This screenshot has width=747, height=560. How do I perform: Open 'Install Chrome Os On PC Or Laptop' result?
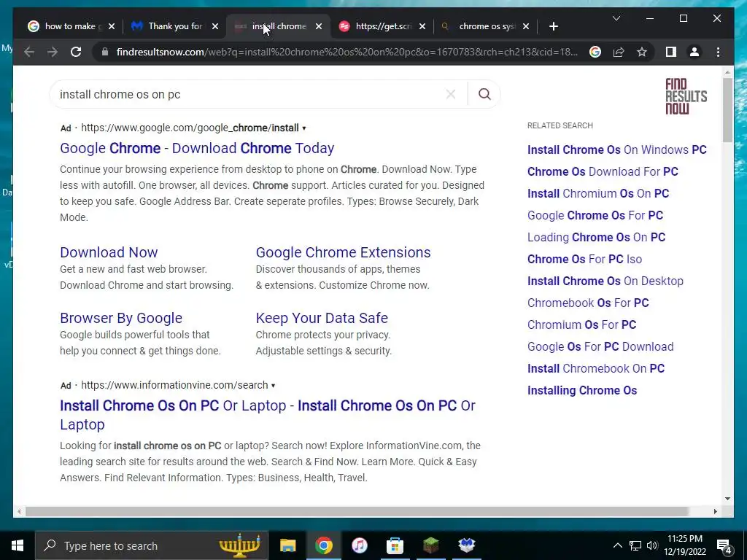[x=268, y=415]
